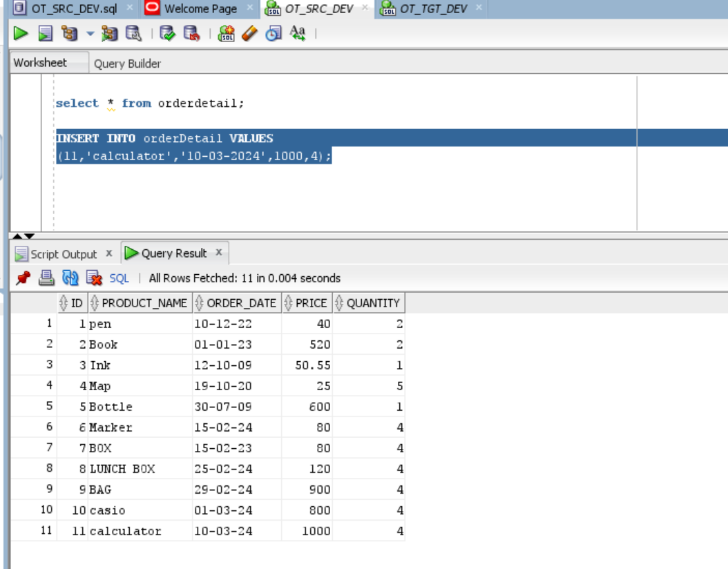Sort by the ID column header
Screen dimensions: 728x569
[x=73, y=303]
